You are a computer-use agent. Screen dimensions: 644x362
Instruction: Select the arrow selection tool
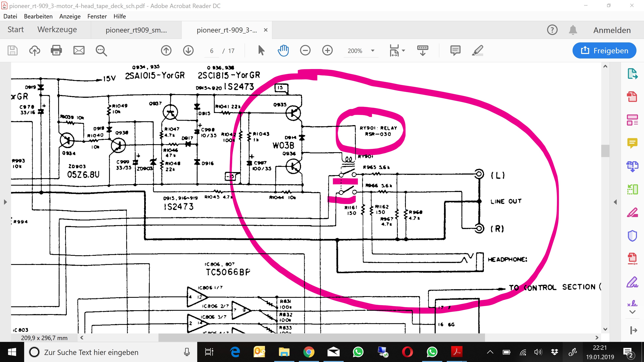click(261, 50)
